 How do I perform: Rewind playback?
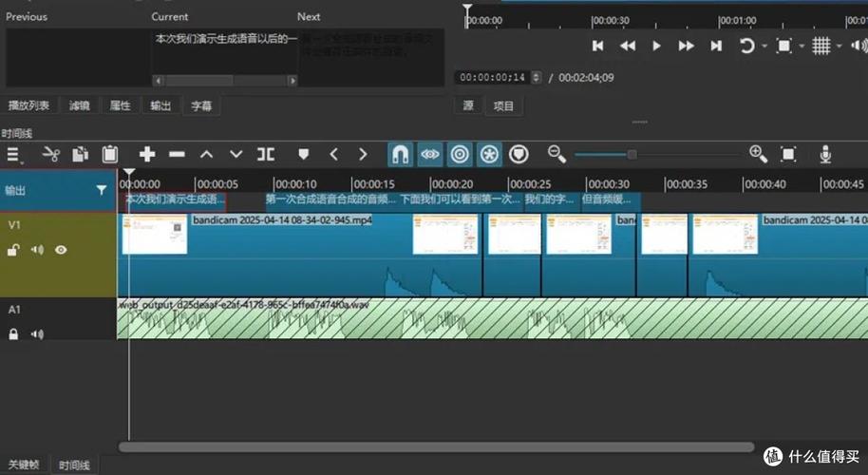tap(628, 46)
